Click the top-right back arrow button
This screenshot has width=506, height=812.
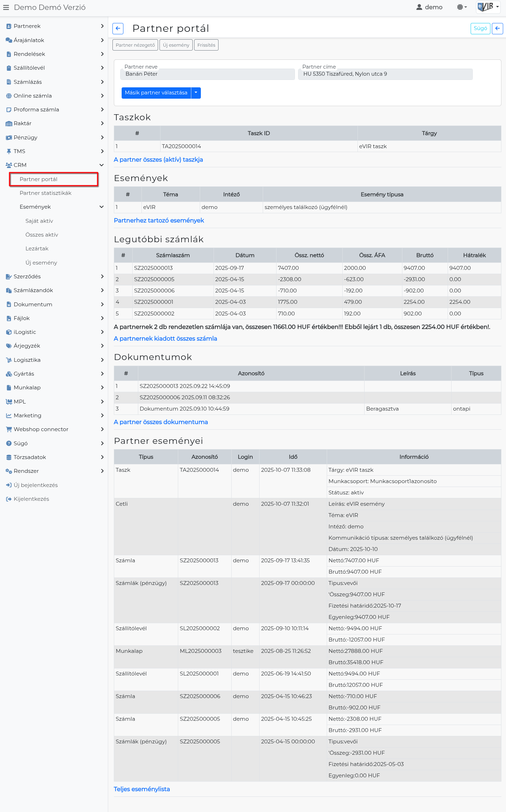[x=498, y=28]
